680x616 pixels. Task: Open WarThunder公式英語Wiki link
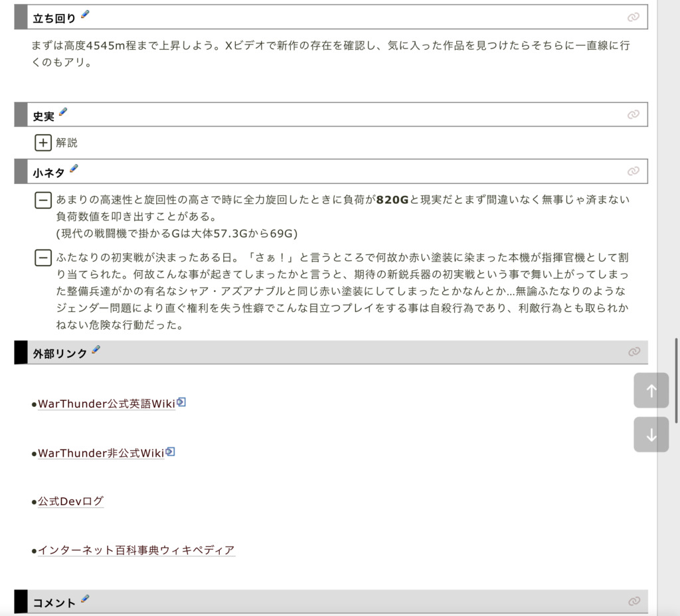coord(106,404)
